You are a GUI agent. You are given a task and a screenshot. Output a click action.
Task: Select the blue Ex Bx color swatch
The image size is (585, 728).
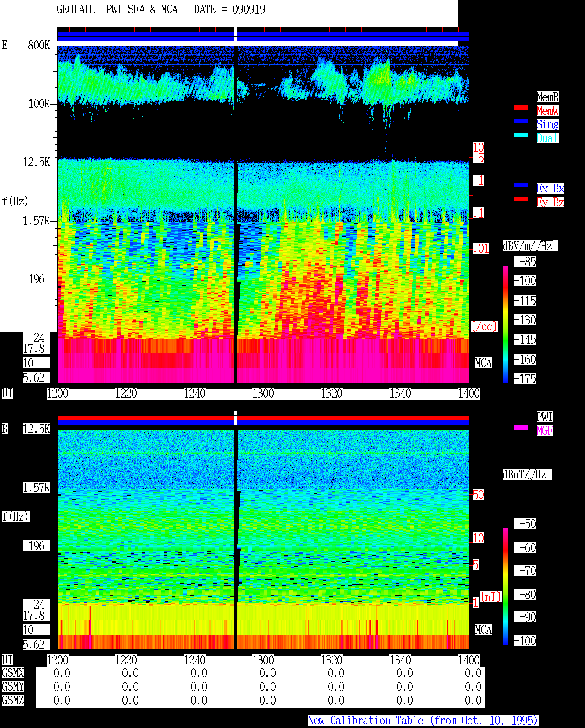coord(521,185)
